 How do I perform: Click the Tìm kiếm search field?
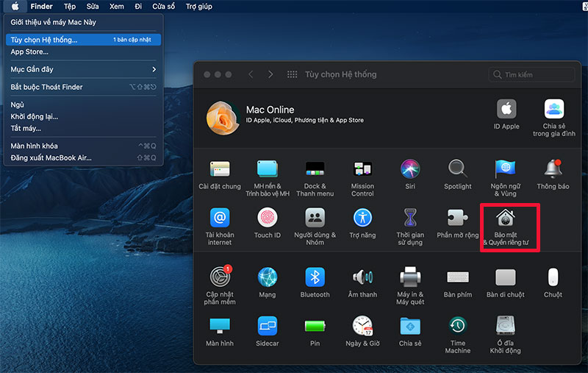[531, 75]
